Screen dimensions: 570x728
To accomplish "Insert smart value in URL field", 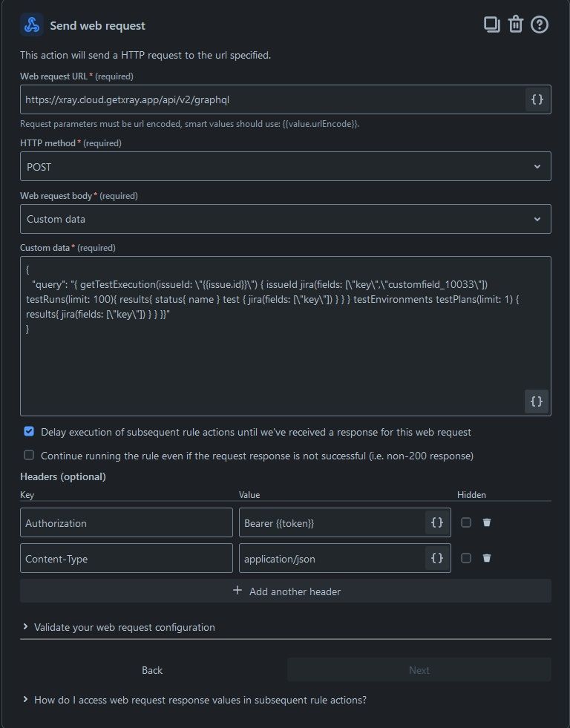I will tap(537, 99).
